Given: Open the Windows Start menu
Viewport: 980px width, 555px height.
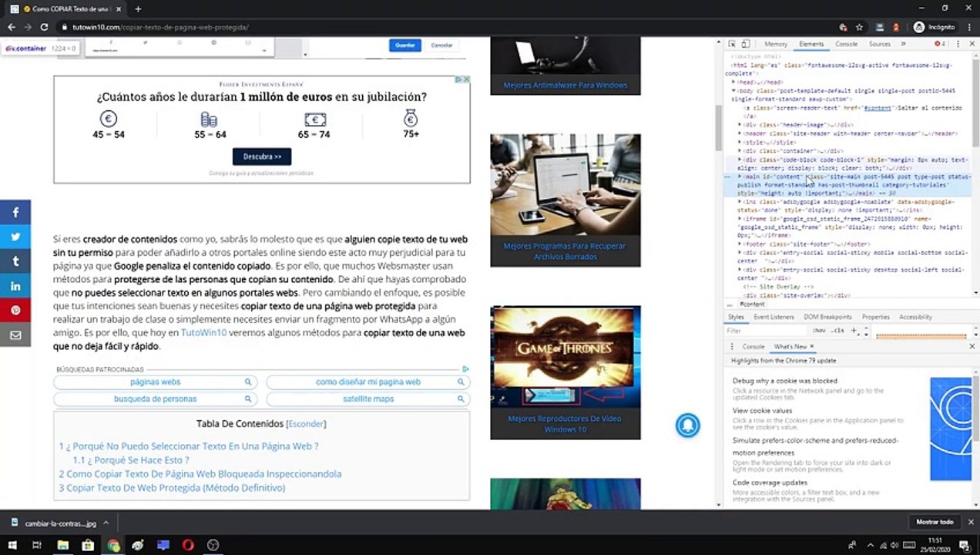Looking at the screenshot, I should pyautogui.click(x=12, y=545).
